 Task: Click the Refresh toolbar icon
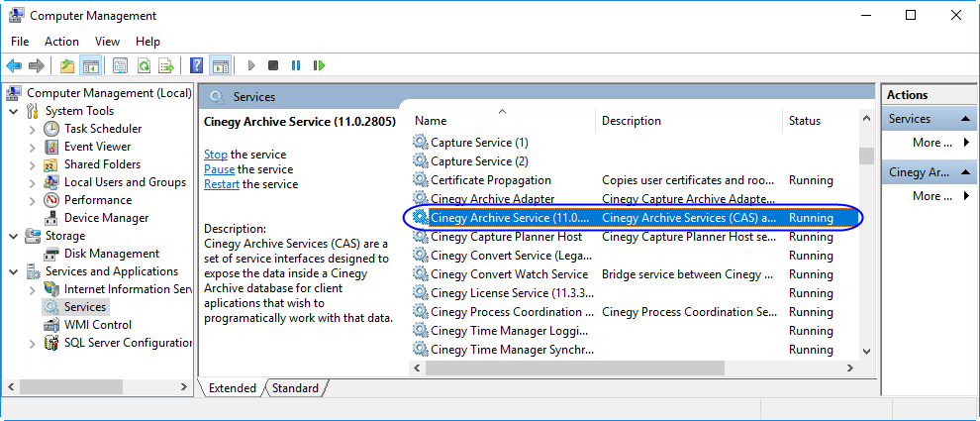(x=144, y=65)
